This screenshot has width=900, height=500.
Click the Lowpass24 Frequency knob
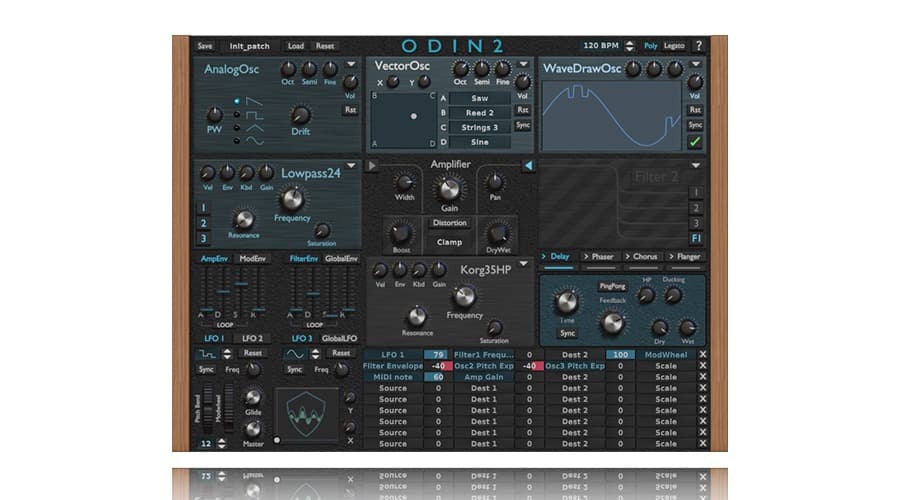coord(292,199)
